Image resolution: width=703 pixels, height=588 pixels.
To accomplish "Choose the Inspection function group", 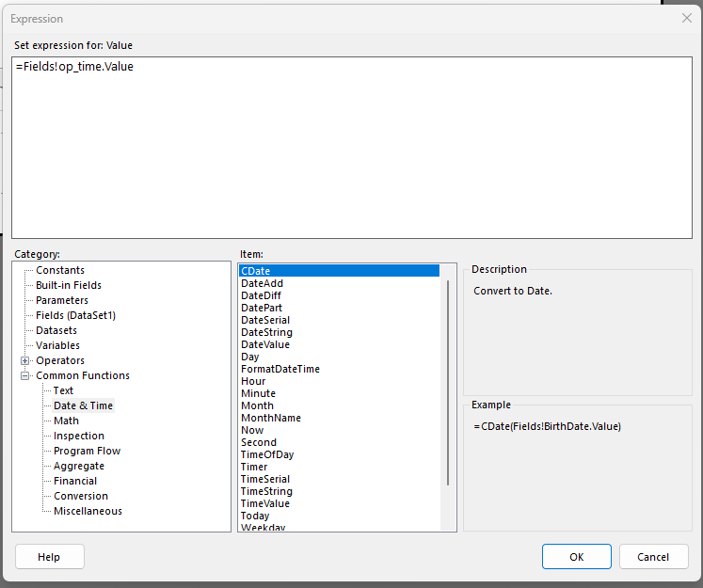I will (79, 437).
